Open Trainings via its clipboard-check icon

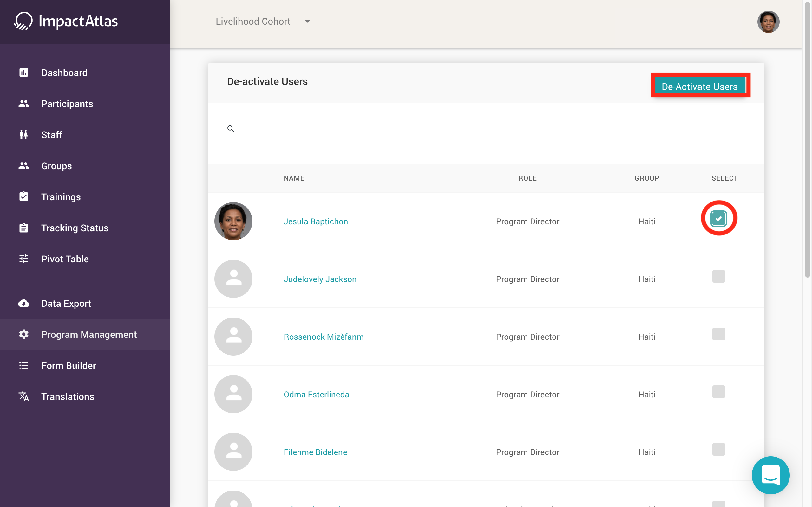pos(24,196)
